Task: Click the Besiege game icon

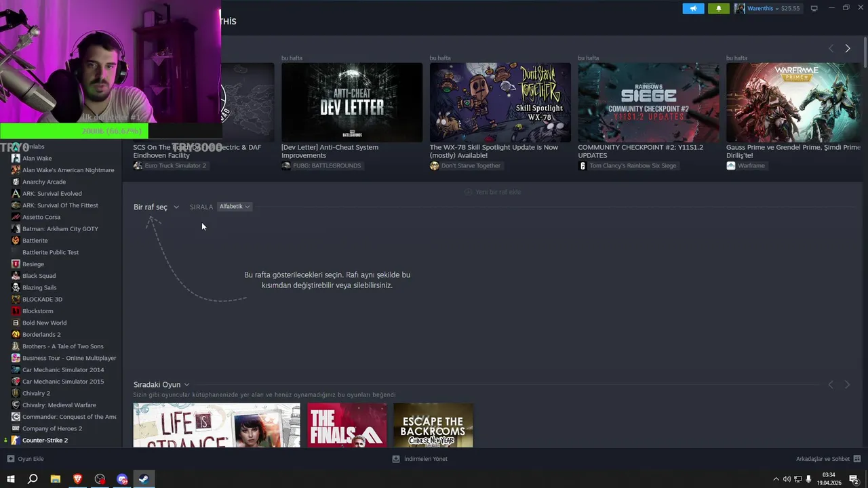Action: coord(16,264)
